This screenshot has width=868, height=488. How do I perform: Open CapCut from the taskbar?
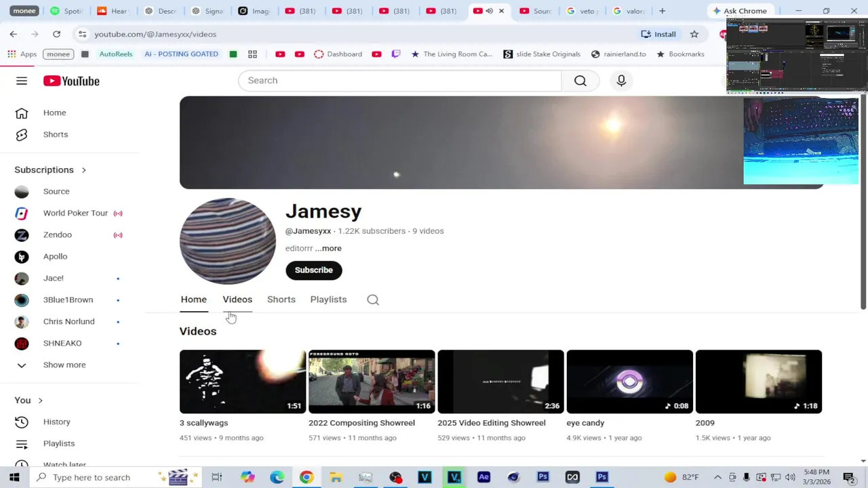coord(572,477)
